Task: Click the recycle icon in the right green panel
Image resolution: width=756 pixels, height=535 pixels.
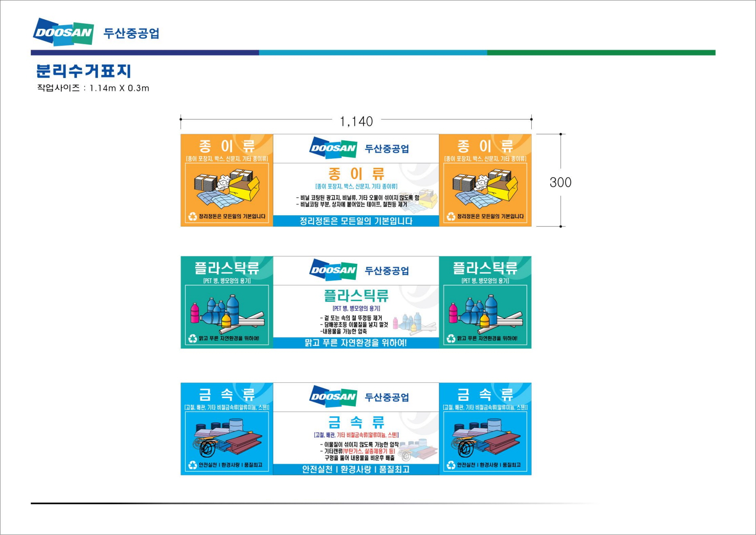Action: tap(451, 338)
